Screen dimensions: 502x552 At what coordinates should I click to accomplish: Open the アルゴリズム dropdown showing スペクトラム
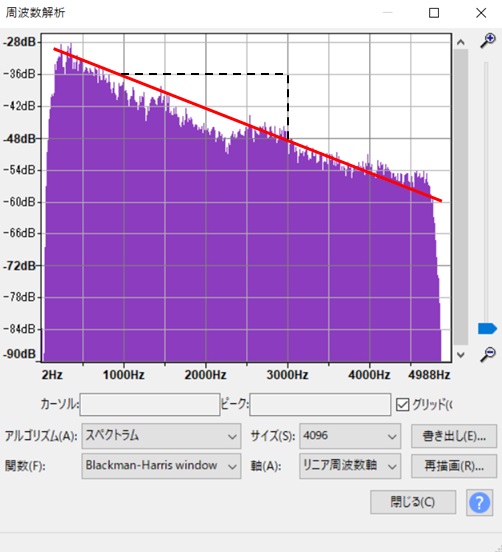coord(161,436)
